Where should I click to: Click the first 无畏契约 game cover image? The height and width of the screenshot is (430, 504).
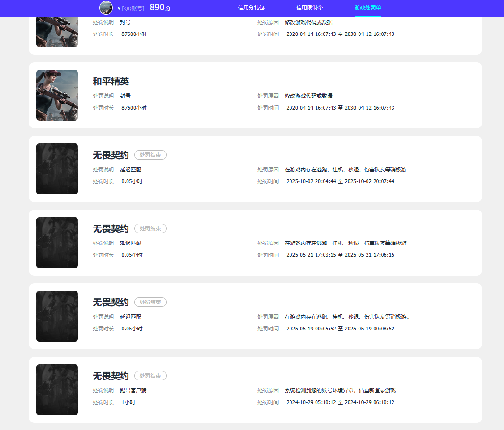click(x=57, y=169)
